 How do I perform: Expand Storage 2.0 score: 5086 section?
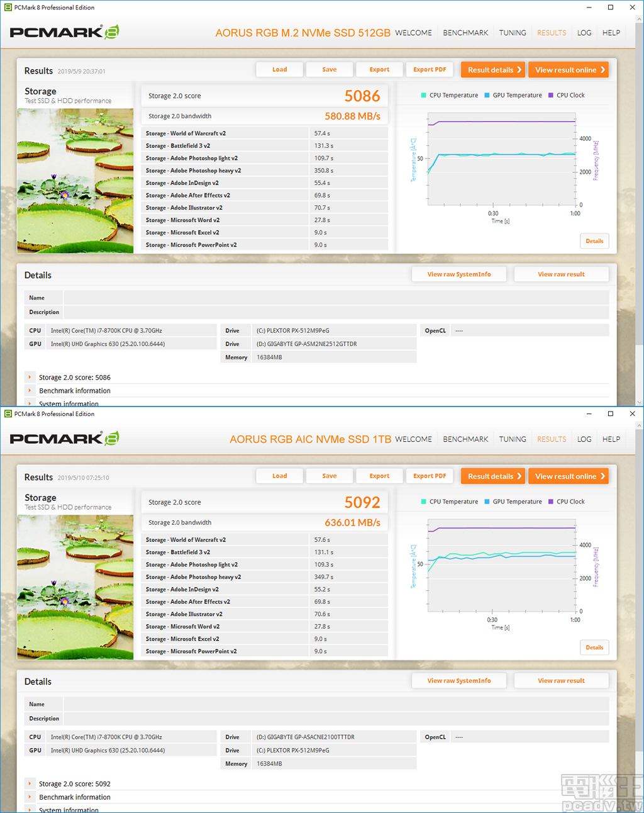(30, 377)
